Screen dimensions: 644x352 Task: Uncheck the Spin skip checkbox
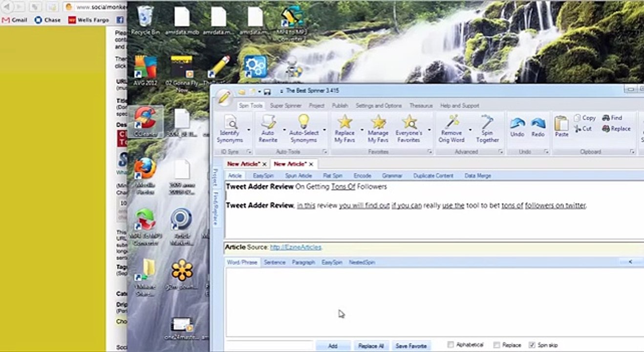click(532, 345)
